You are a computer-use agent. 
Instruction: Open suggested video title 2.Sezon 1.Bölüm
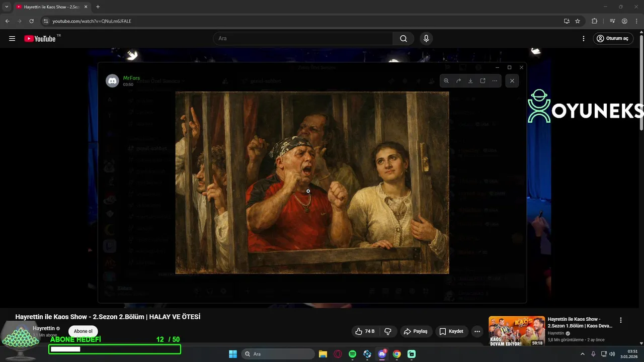[580, 322]
